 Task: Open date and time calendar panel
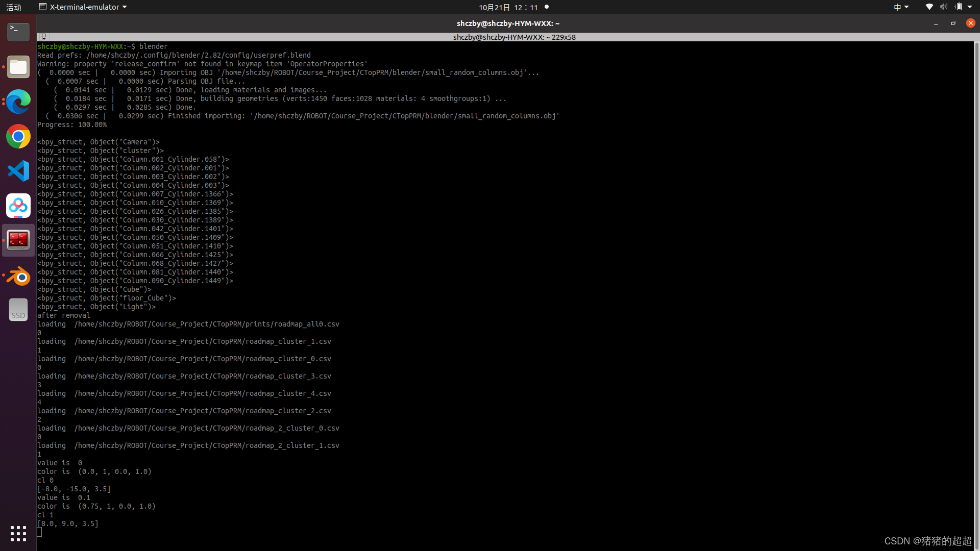508,7
